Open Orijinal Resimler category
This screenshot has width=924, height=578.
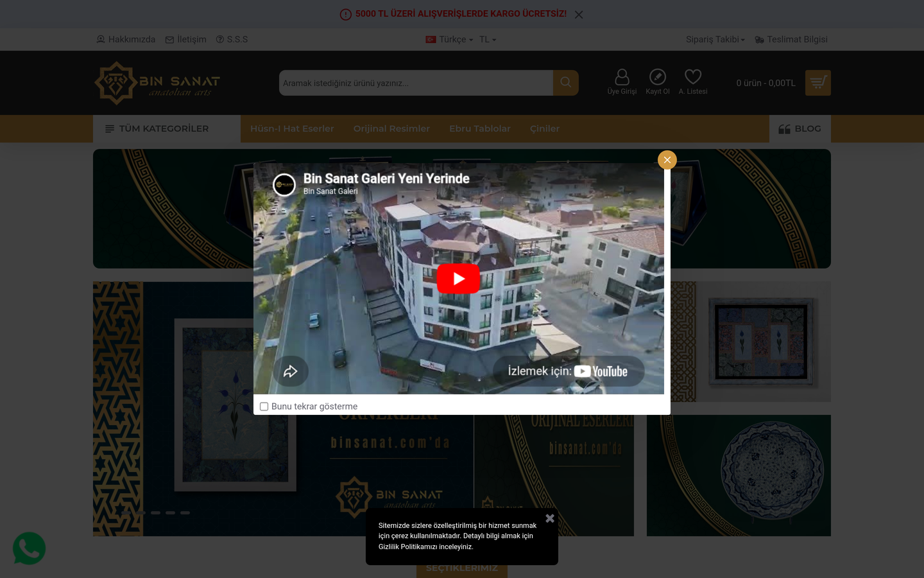click(x=391, y=128)
